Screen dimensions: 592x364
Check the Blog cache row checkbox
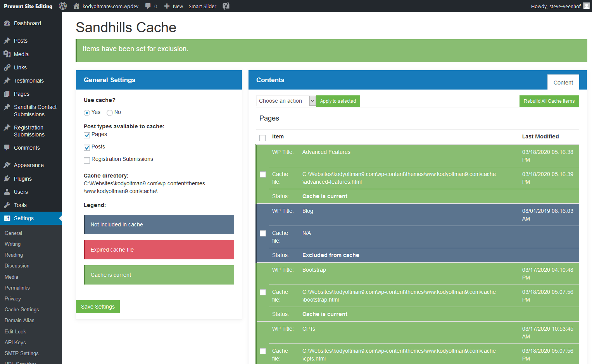click(x=263, y=233)
